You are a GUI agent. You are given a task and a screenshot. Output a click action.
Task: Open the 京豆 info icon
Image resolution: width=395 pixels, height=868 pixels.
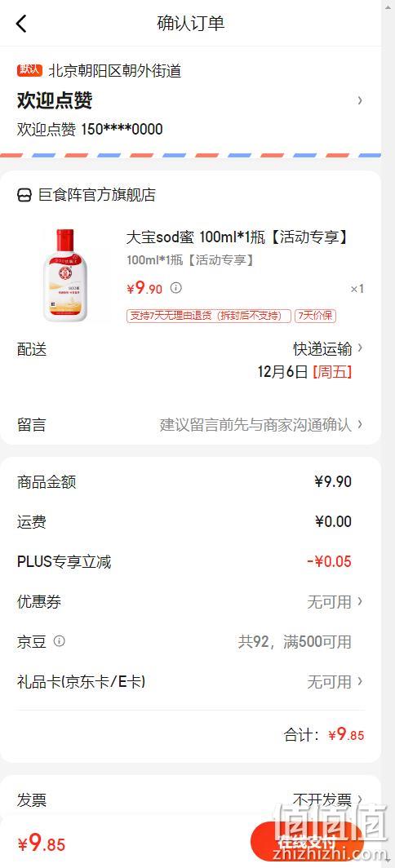click(x=60, y=641)
